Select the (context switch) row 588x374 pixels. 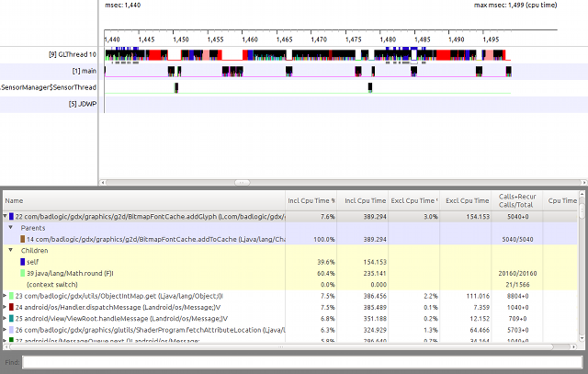(289, 284)
